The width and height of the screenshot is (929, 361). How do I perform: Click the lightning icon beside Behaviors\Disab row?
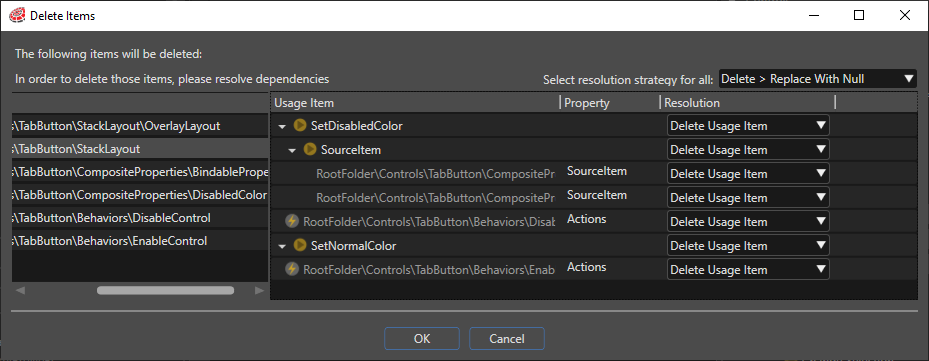click(x=291, y=221)
